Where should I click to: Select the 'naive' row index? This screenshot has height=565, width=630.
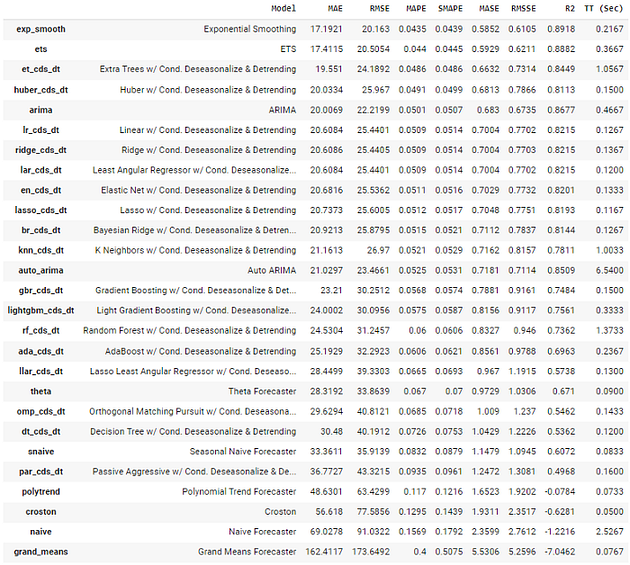click(x=41, y=532)
